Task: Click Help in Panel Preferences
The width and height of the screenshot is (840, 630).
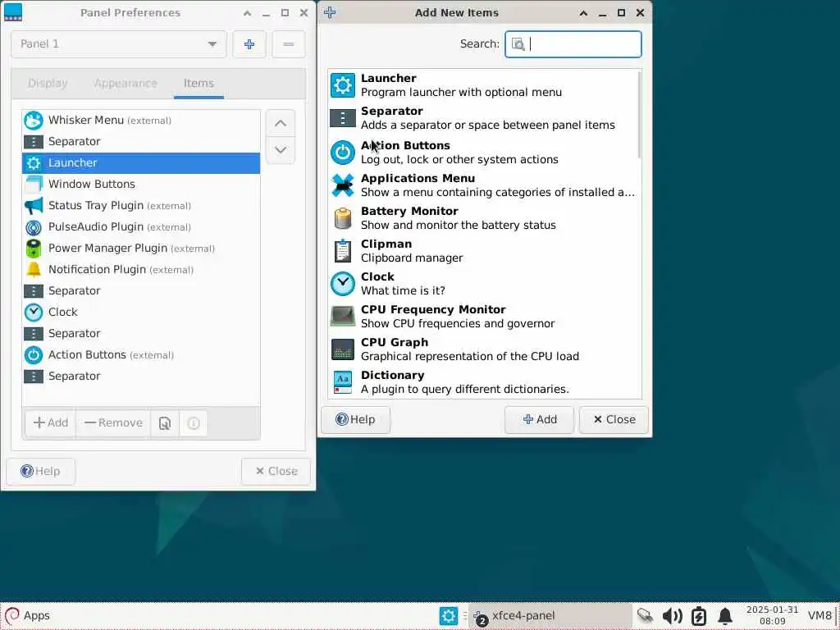Action: [40, 472]
